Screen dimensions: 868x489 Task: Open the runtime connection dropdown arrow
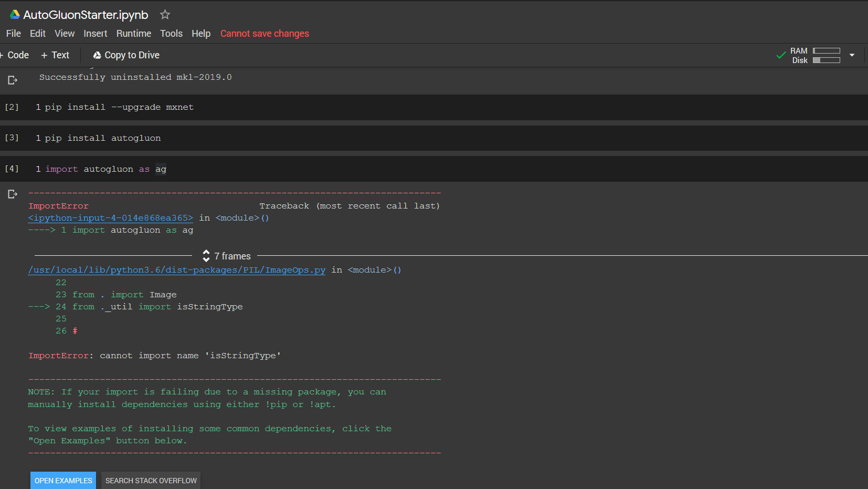852,55
